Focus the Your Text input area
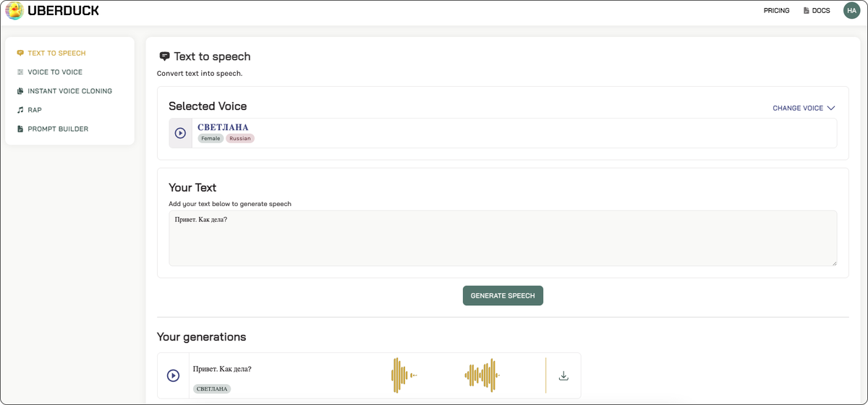The image size is (868, 405). 503,238
